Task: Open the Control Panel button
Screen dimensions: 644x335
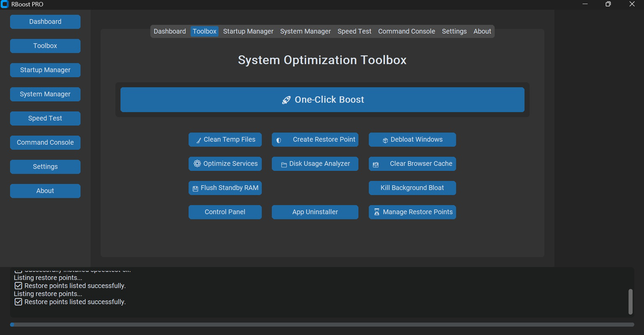Action: coord(225,212)
